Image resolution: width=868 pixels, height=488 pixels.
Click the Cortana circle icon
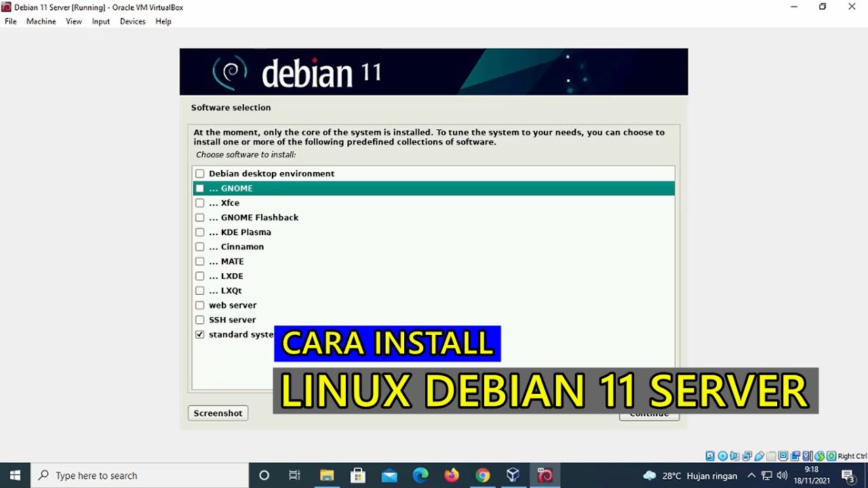click(x=264, y=475)
